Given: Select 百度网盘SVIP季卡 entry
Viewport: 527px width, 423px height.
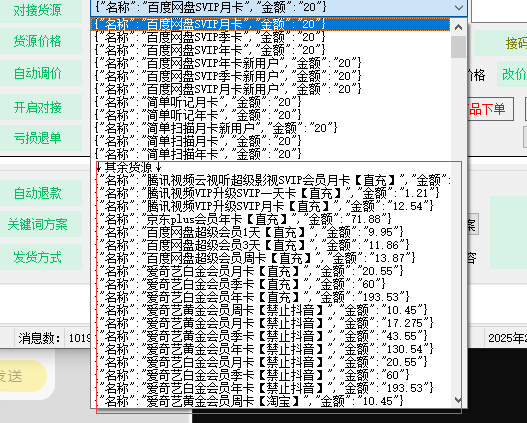Looking at the screenshot, I should coord(271,37).
